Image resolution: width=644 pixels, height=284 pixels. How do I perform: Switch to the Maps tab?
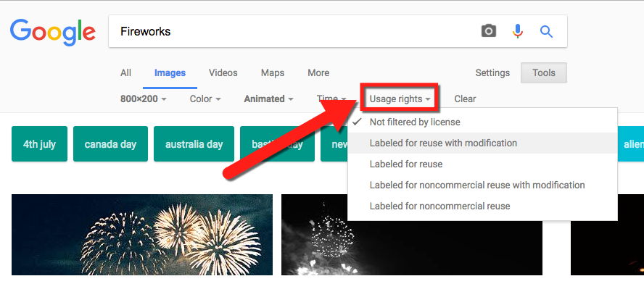272,73
